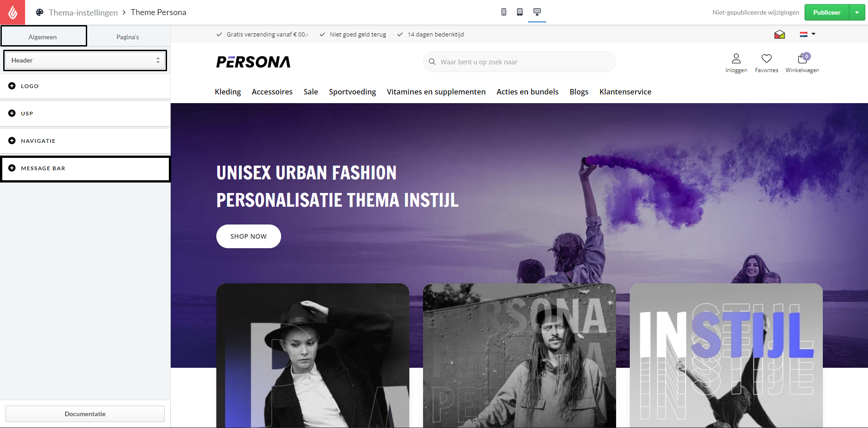Viewport: 868px width, 428px height.
Task: Click the Inloggen user icon
Action: (736, 58)
